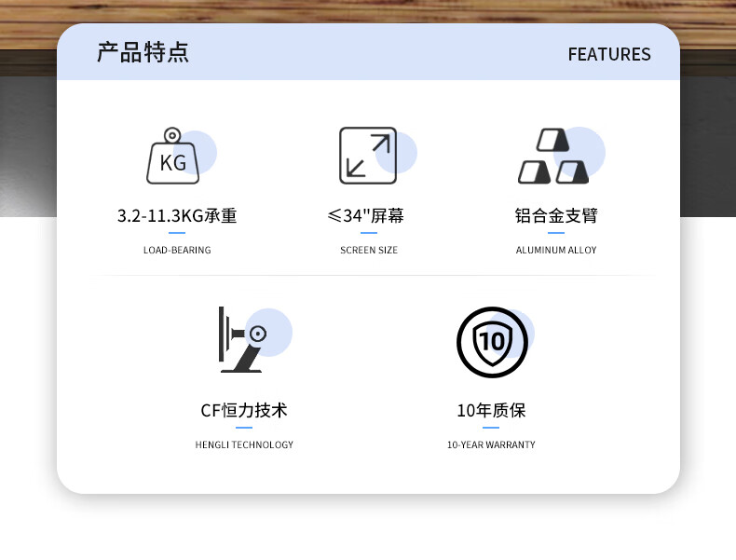
Task: Click the 10年质保 label
Action: click(x=491, y=411)
